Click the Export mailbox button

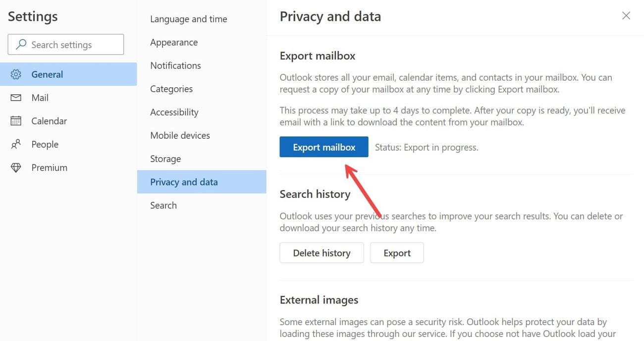click(323, 147)
